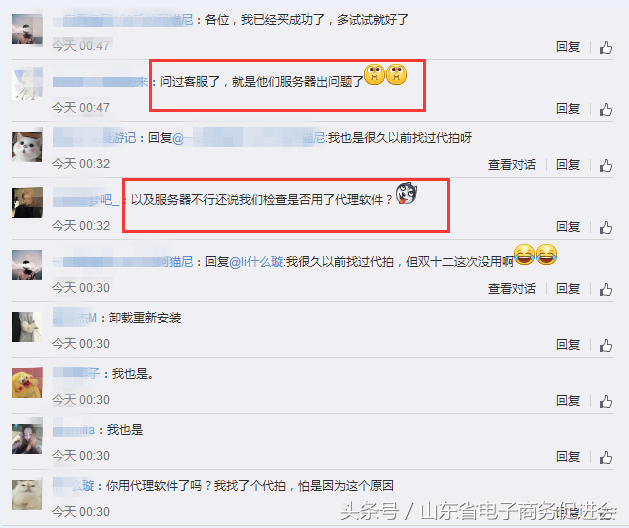
Task: Open the white cat avatar profile at 00:32
Action: pyautogui.click(x=27, y=147)
